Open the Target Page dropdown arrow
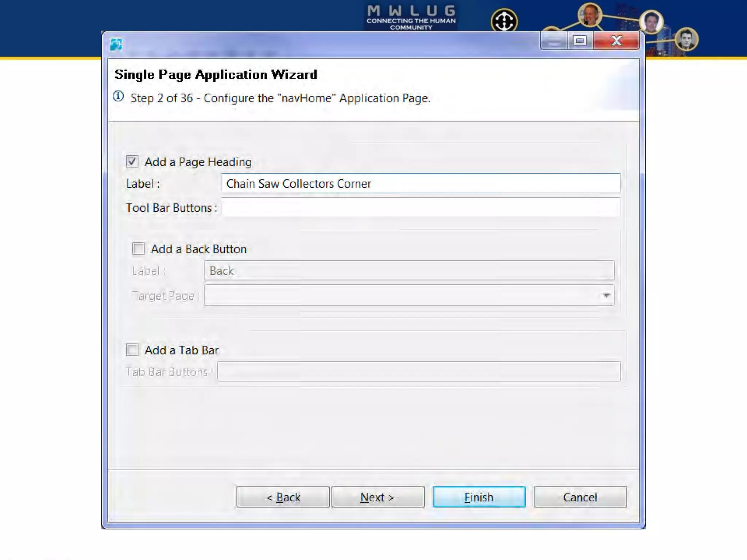Screen dimensions: 747x560 [x=606, y=295]
